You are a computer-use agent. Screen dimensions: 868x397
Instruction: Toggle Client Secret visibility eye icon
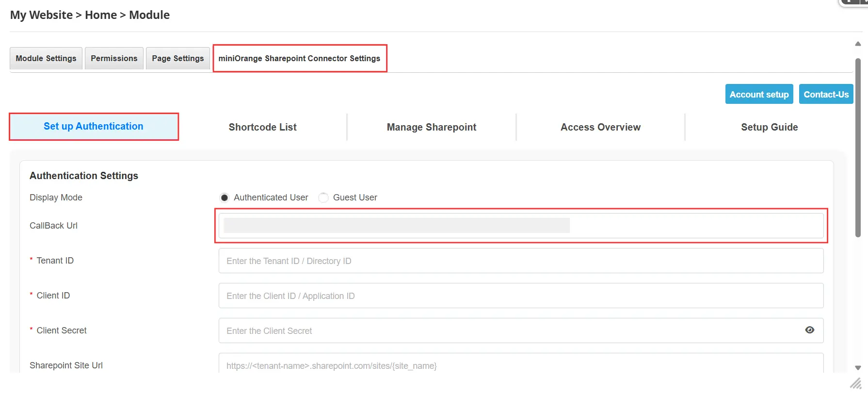coord(809,330)
